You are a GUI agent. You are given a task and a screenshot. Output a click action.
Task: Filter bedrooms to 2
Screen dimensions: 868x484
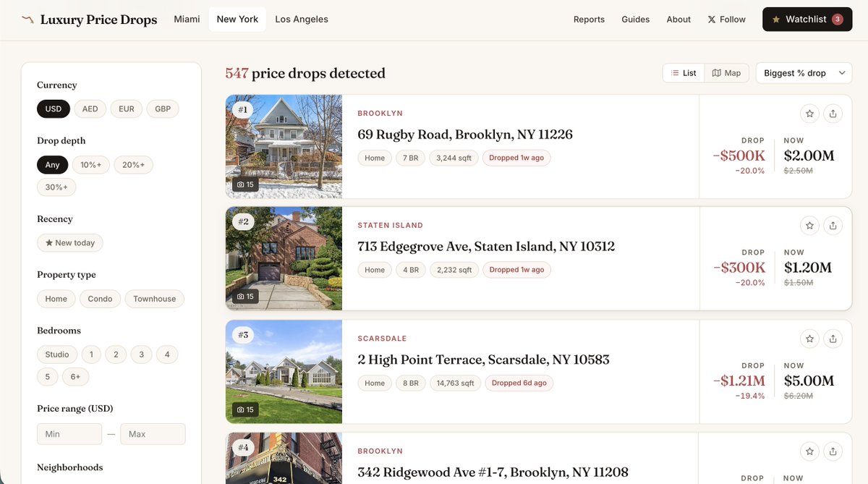coord(116,354)
